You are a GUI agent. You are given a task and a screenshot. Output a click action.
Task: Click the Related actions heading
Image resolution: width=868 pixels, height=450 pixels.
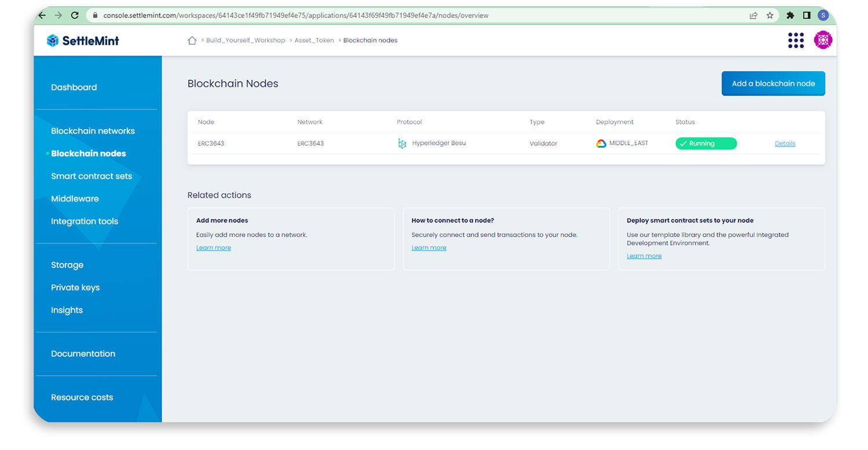(x=219, y=195)
